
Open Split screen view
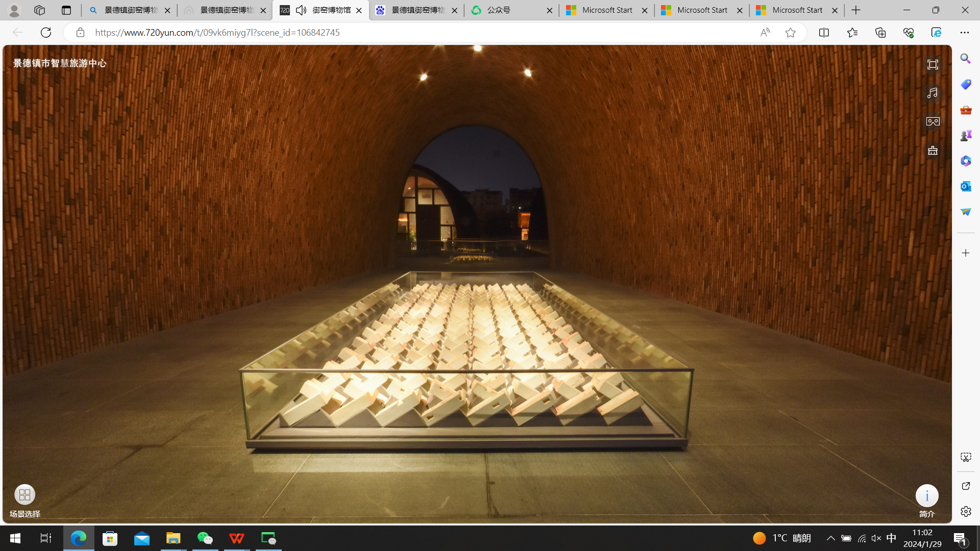click(824, 33)
